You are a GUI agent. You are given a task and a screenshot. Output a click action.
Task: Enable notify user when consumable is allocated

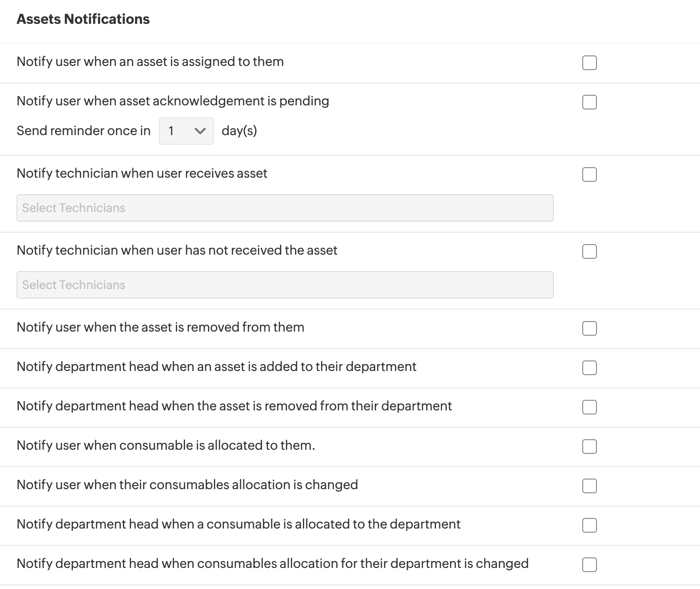[x=589, y=447]
